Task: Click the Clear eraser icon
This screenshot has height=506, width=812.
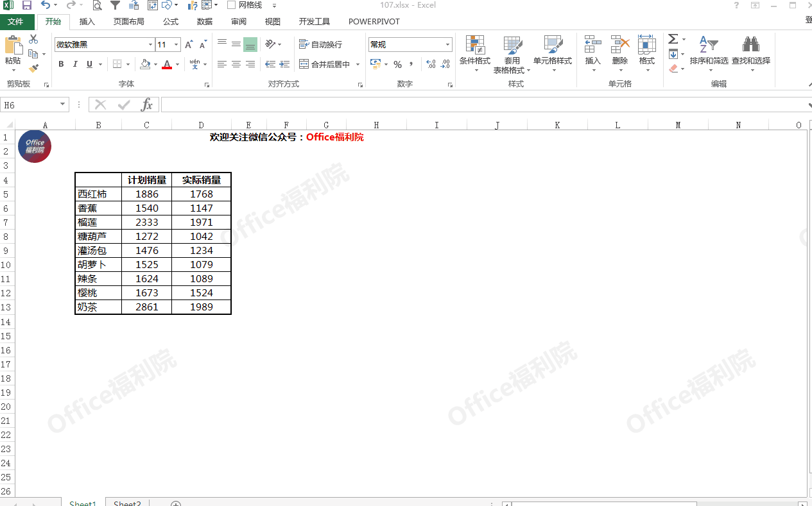Action: click(673, 68)
